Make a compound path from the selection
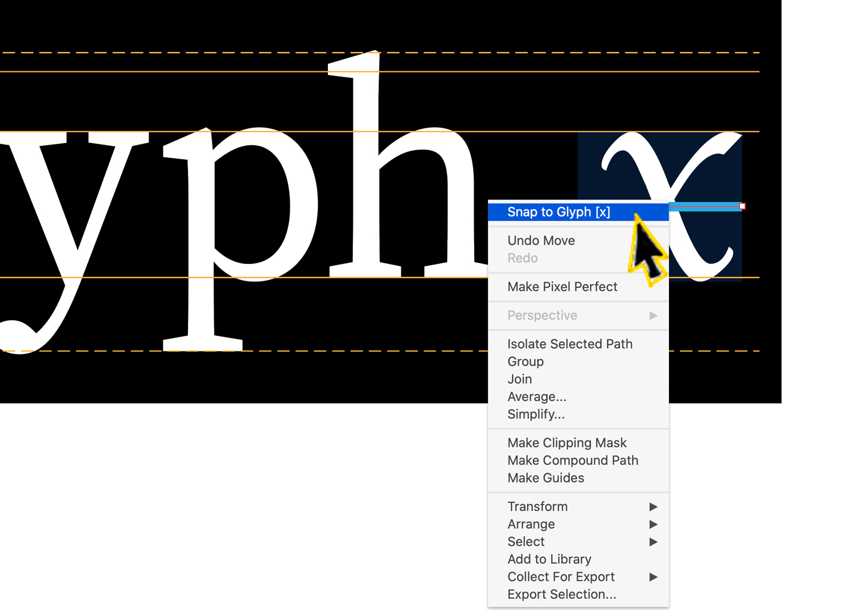 tap(573, 461)
